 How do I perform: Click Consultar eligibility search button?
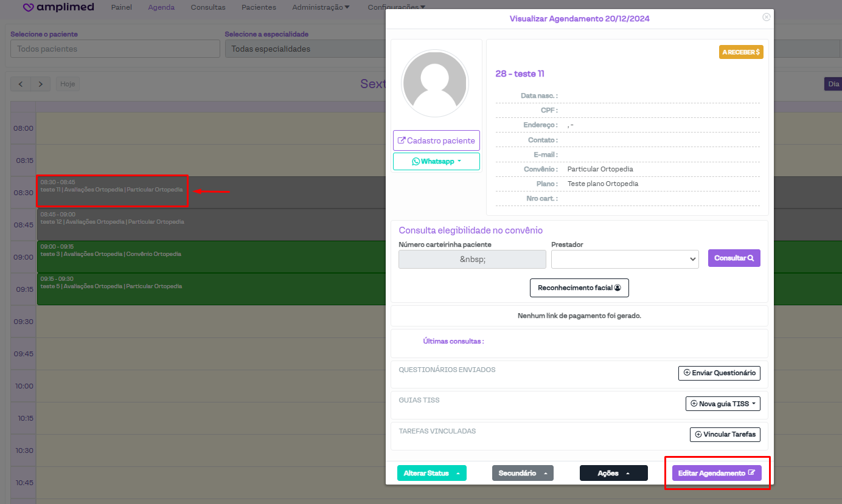(734, 258)
